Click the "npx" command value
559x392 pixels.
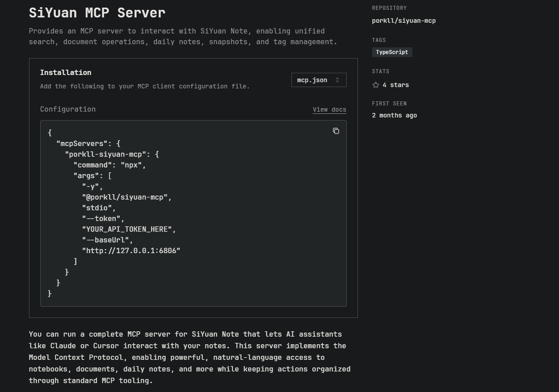pyautogui.click(x=133, y=165)
